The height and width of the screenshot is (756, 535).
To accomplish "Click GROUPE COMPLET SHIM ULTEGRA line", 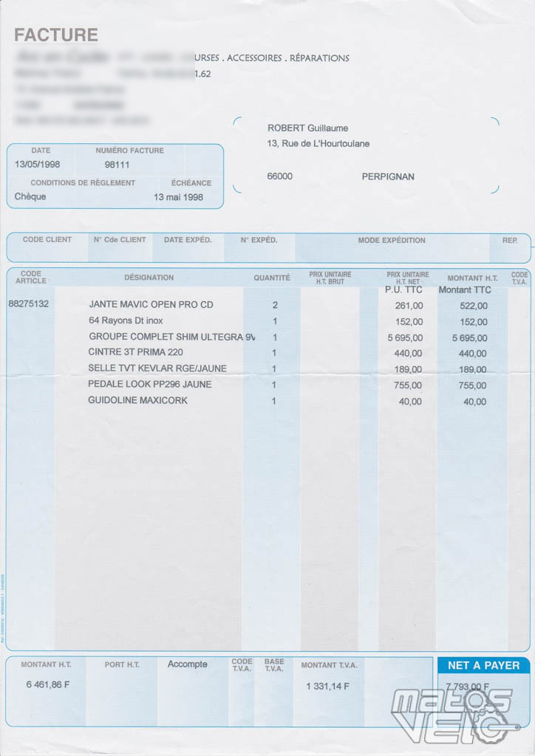I will pos(172,337).
